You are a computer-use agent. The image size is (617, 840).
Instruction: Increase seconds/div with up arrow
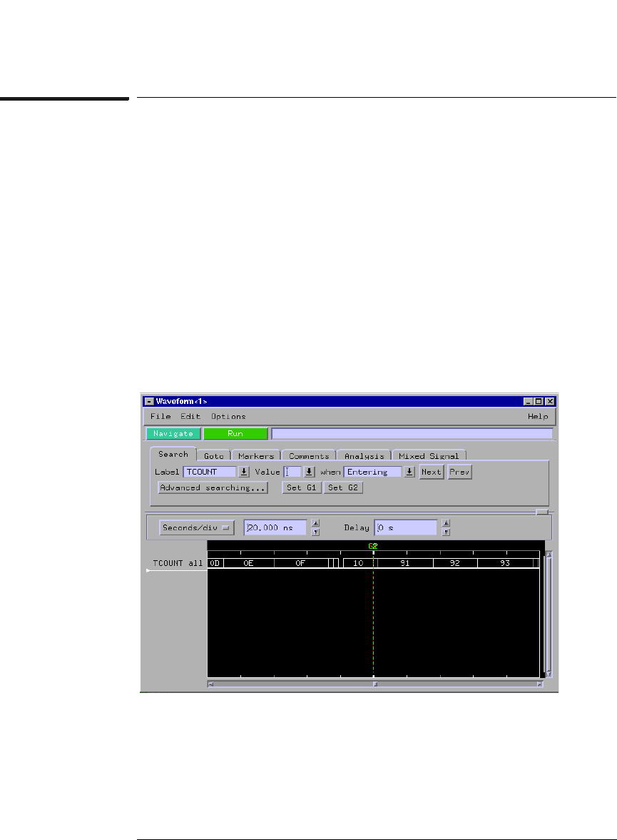tap(315, 523)
